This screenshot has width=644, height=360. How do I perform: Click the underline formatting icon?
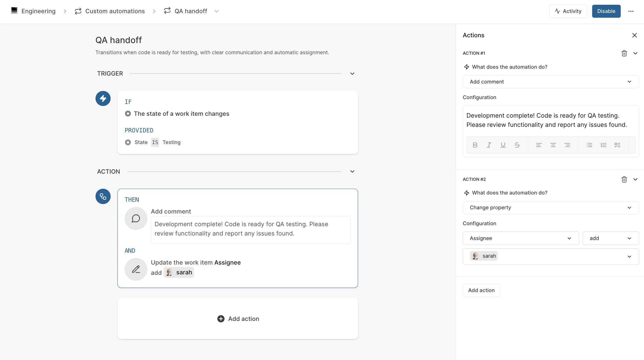(x=503, y=145)
